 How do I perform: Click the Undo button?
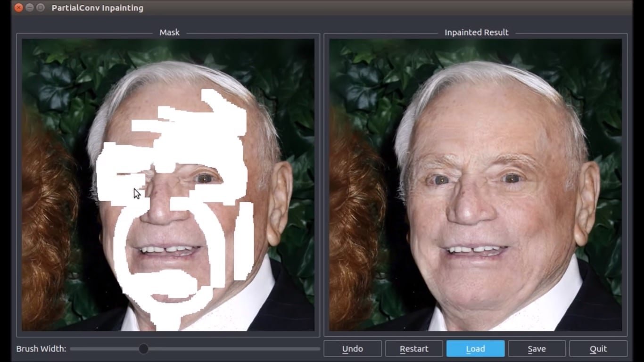(x=353, y=349)
